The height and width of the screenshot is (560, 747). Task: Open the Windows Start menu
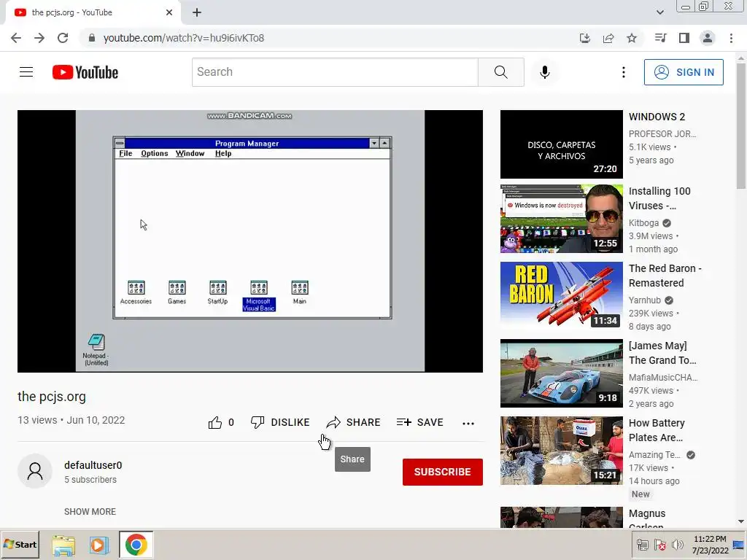(x=20, y=545)
